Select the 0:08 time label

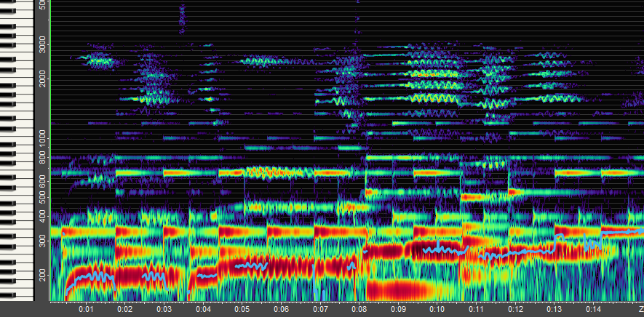click(359, 309)
